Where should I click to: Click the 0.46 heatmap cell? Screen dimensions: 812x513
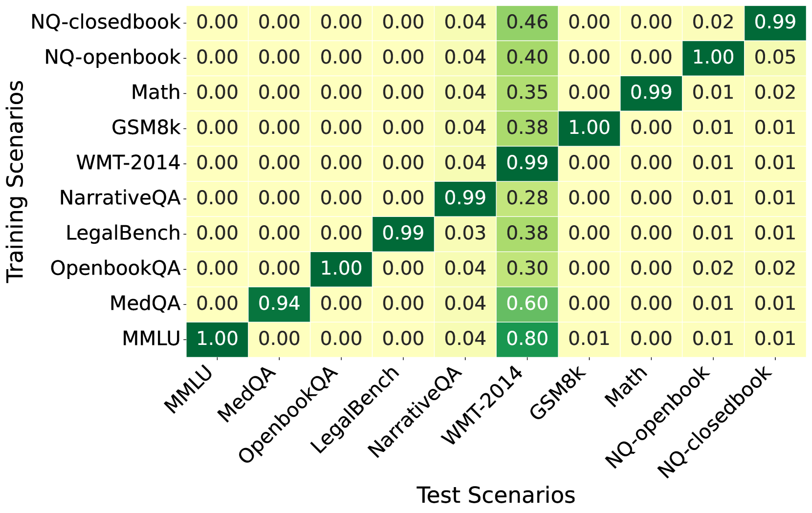pyautogui.click(x=527, y=22)
